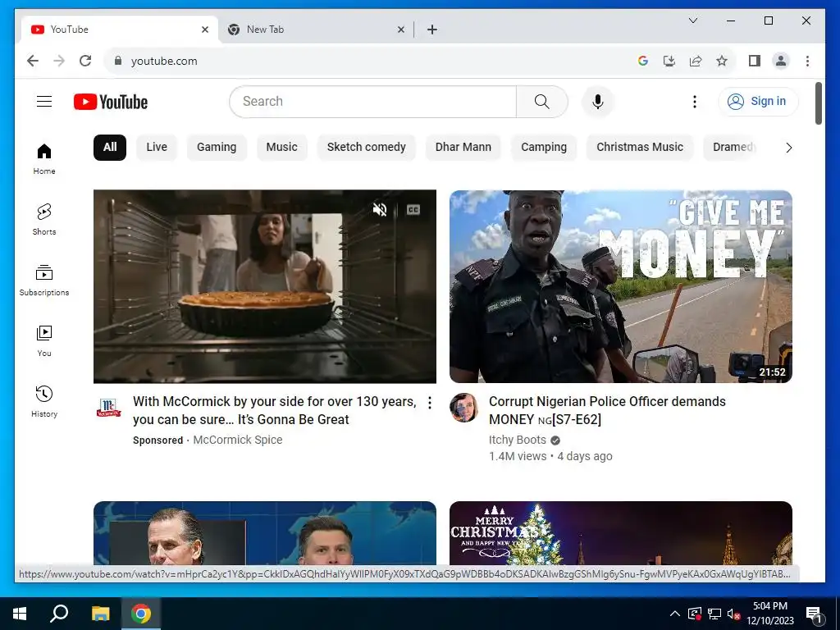The width and height of the screenshot is (840, 630).
Task: Select the Live filter chip
Action: tap(157, 148)
